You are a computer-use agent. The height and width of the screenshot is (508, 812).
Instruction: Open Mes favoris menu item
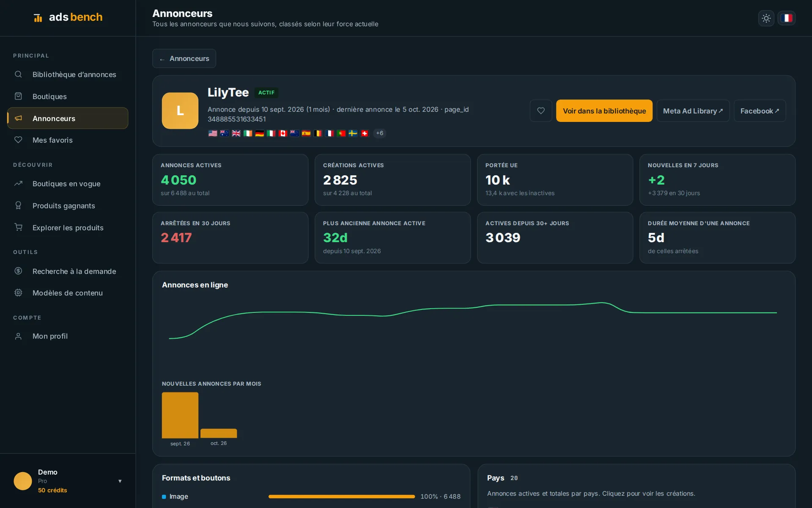click(68, 140)
